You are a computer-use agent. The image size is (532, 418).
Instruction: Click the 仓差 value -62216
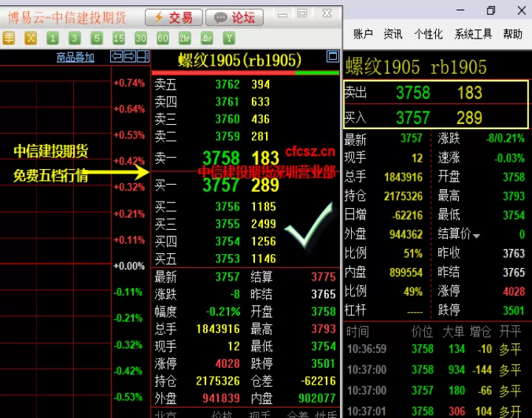318,381
